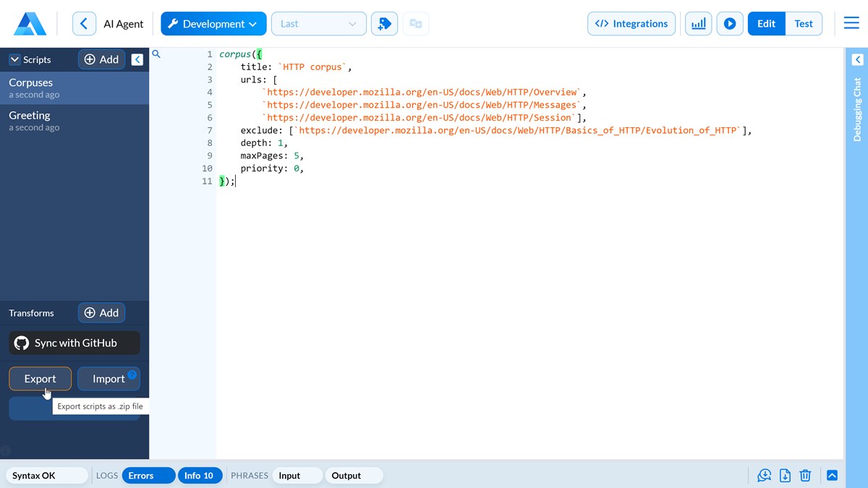Open the Development environment dropdown
The height and width of the screenshot is (488, 868).
(213, 23)
